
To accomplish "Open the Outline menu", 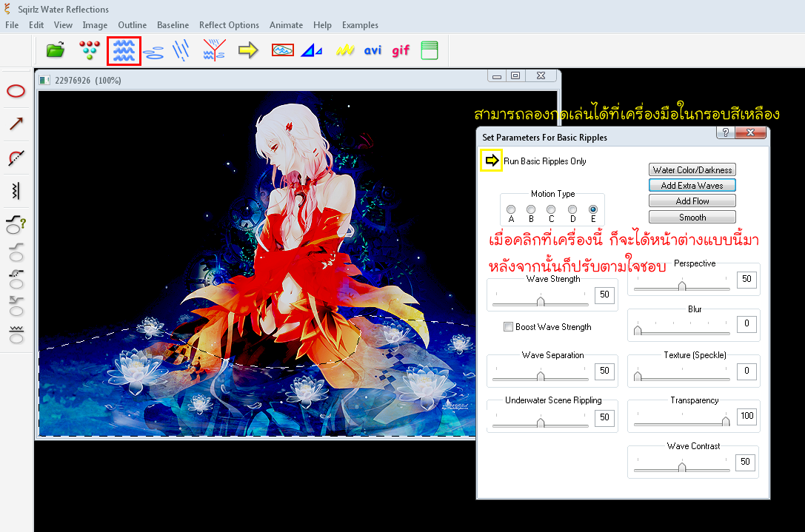I will click(x=132, y=25).
